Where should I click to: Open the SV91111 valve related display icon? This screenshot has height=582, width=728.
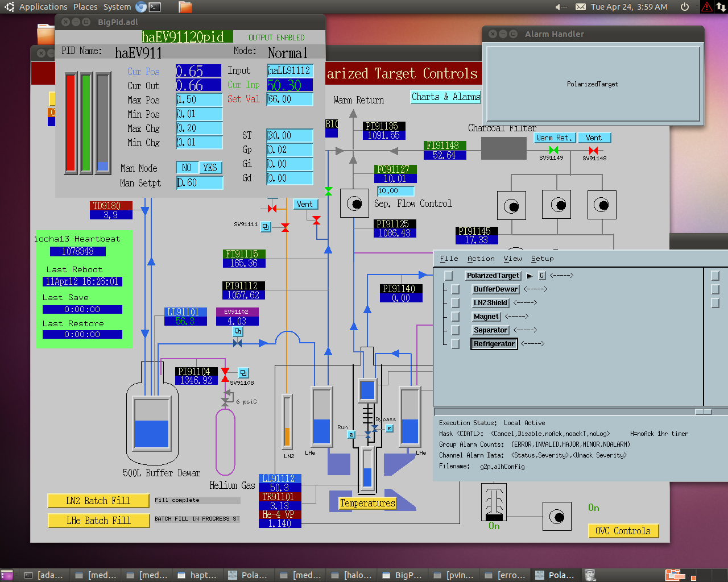pos(266,227)
